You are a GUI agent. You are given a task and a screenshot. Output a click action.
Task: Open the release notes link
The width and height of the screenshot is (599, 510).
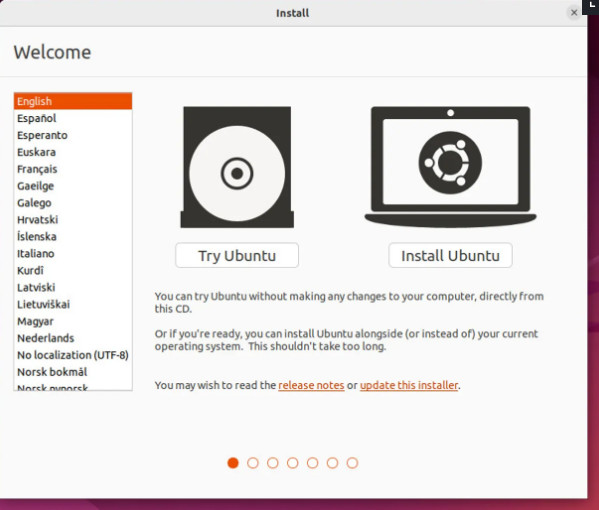tap(311, 385)
